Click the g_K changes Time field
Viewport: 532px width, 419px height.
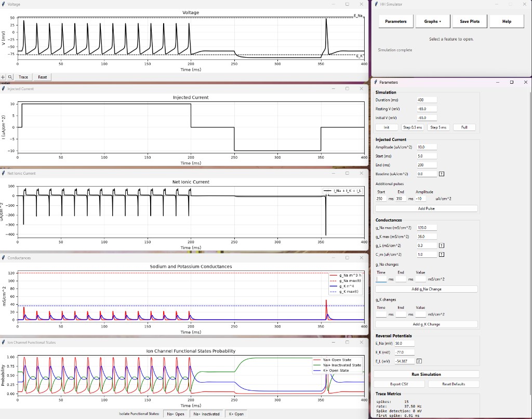pyautogui.click(x=381, y=315)
